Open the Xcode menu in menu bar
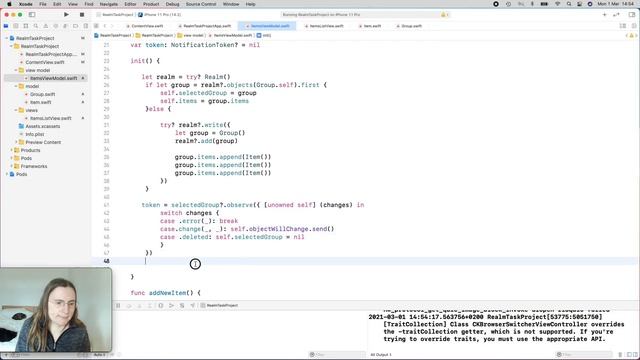This screenshot has height=360, width=640. pyautogui.click(x=25, y=4)
